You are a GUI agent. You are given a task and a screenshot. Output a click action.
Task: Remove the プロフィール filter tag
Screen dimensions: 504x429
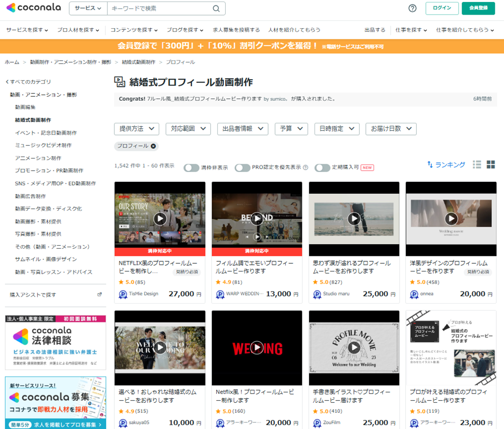point(154,146)
